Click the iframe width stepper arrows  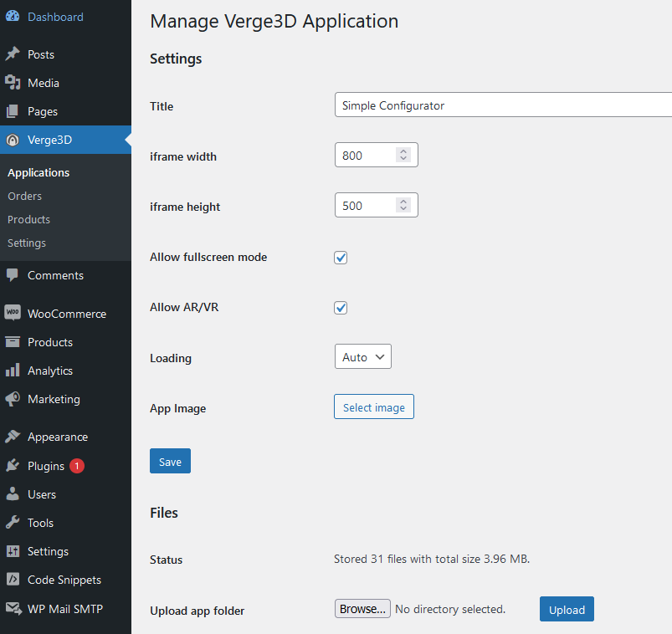[x=403, y=155]
